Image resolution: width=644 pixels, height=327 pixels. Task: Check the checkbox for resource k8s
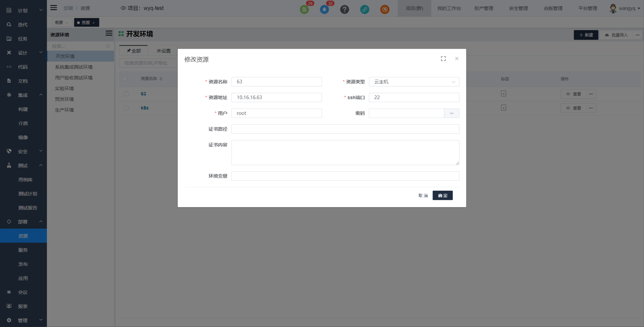(126, 108)
